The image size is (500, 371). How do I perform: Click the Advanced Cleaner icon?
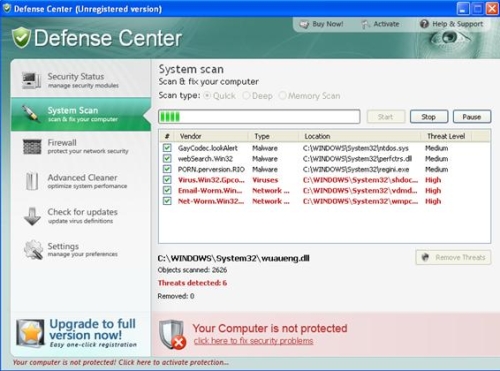32,181
